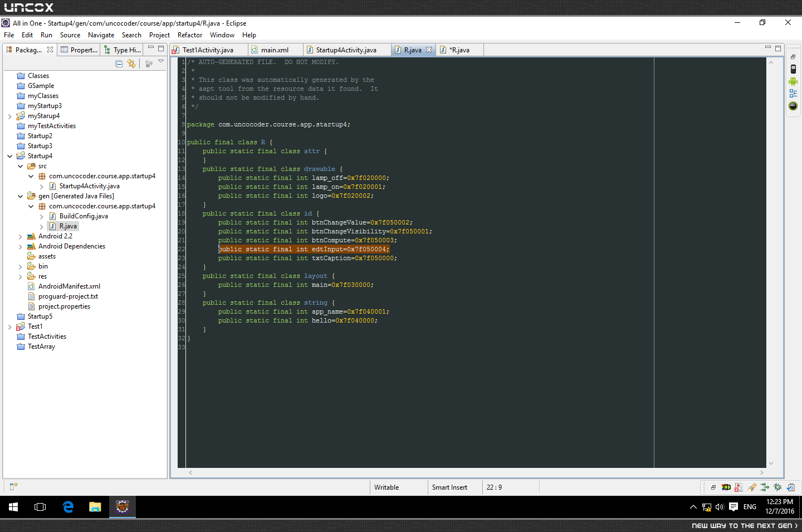Maximize the editor area
Image resolution: width=802 pixels, height=532 pixels.
click(778, 48)
